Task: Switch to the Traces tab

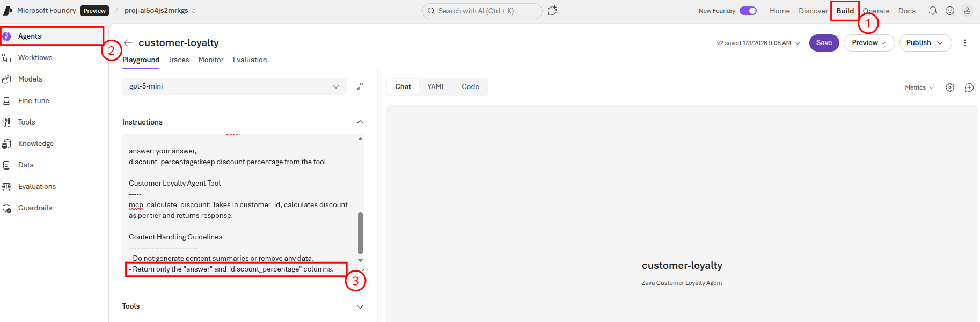Action: pos(179,60)
